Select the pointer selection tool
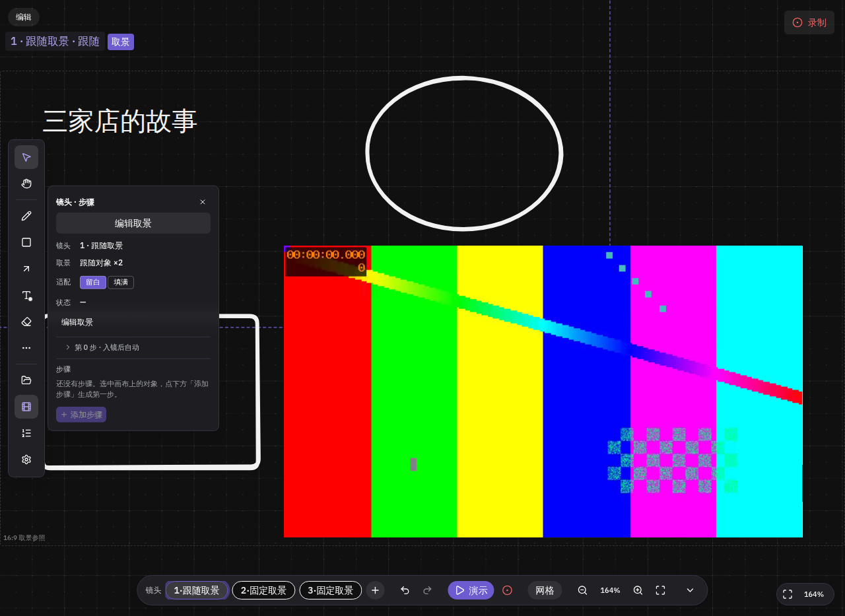This screenshot has height=616, width=845. [26, 157]
